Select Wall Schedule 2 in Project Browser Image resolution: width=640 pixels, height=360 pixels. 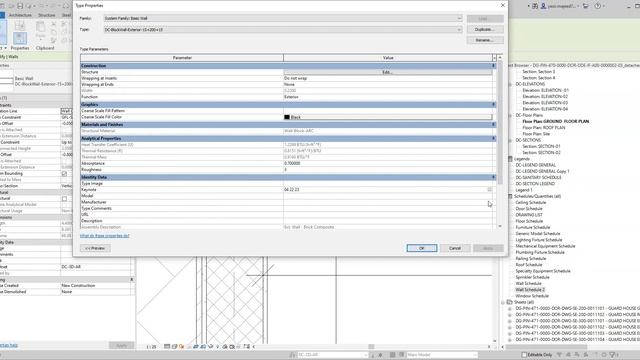[x=530, y=289]
